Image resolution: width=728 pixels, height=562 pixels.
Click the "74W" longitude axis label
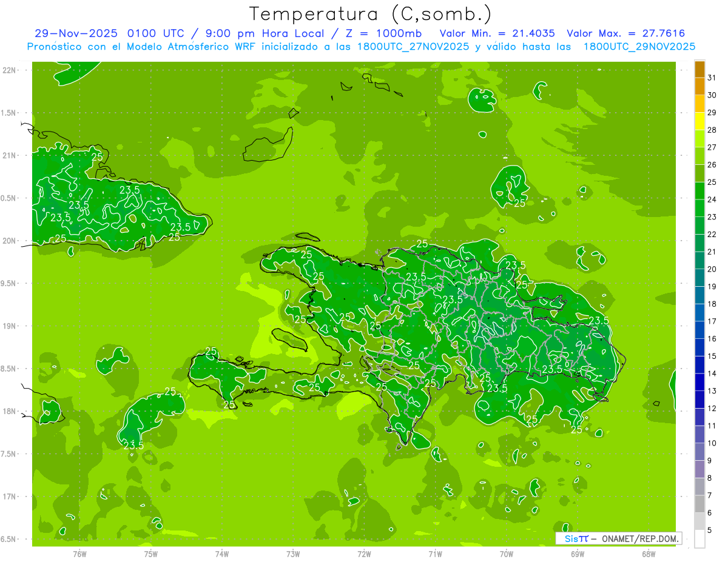click(x=222, y=554)
